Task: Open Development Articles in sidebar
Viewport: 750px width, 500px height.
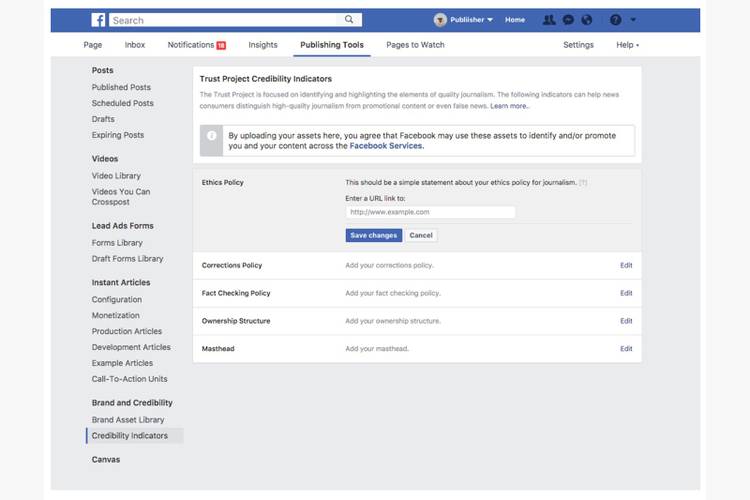Action: (x=131, y=347)
